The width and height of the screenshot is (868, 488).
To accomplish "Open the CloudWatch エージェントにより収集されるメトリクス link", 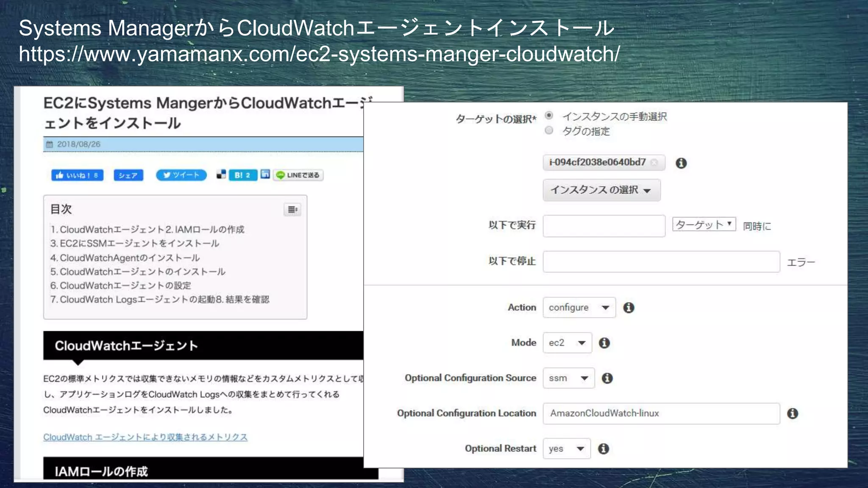I will click(145, 437).
